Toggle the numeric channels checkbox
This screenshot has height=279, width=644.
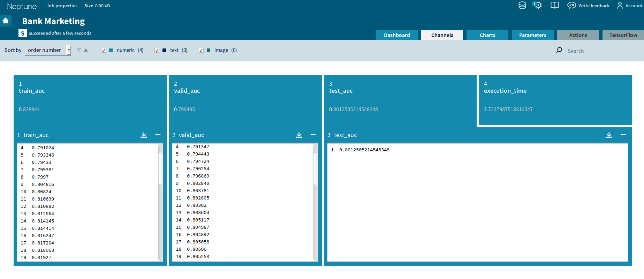coord(104,50)
